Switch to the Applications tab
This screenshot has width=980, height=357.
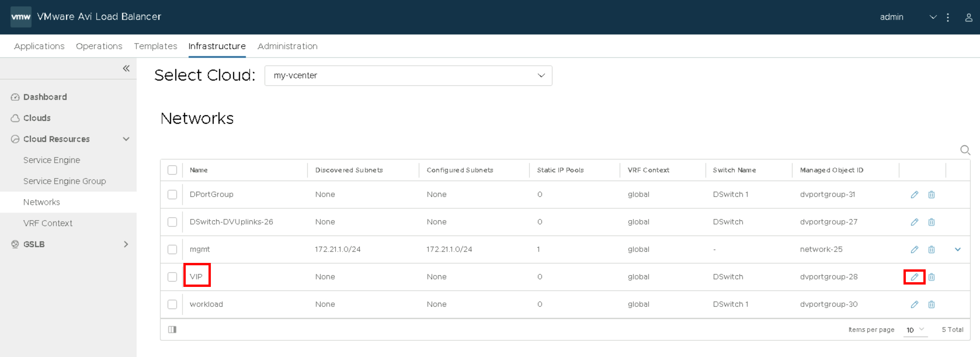coord(39,46)
